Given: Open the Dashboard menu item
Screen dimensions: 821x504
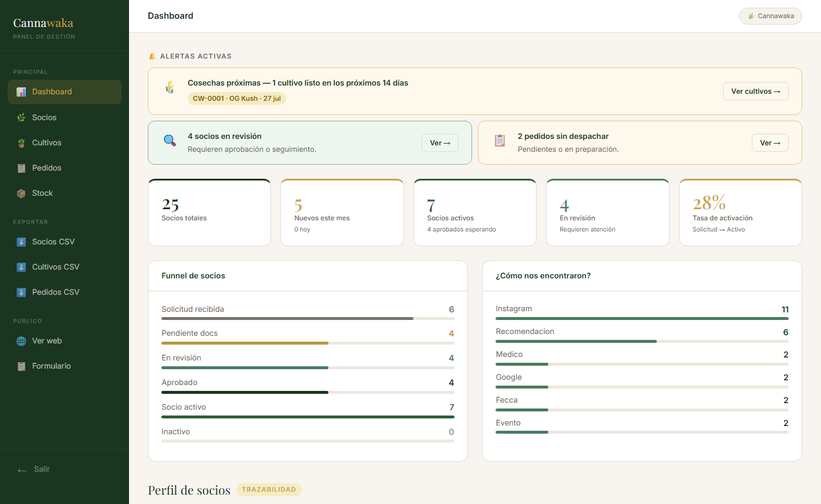Looking at the screenshot, I should (x=65, y=92).
